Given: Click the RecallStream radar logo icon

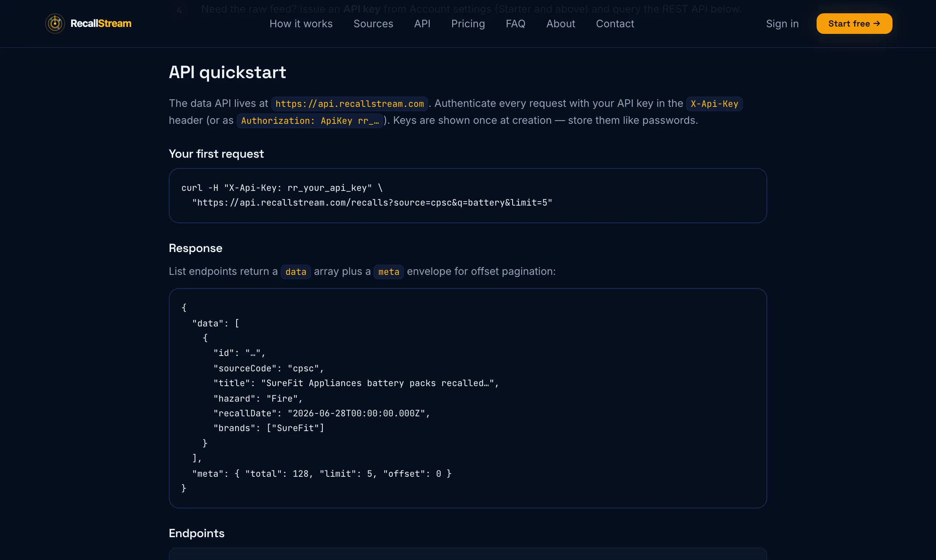Looking at the screenshot, I should (55, 24).
